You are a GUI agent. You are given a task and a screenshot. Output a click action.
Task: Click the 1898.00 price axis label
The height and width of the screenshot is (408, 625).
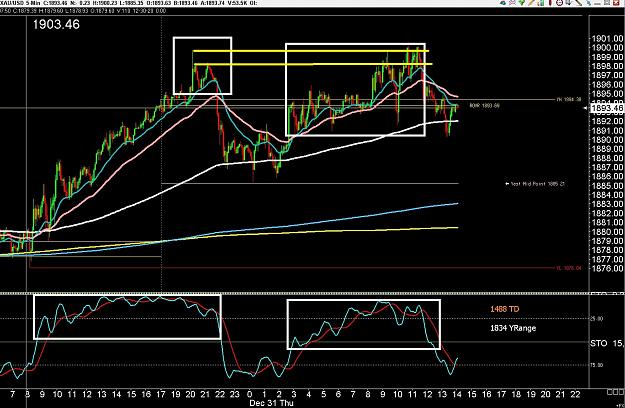tap(607, 66)
